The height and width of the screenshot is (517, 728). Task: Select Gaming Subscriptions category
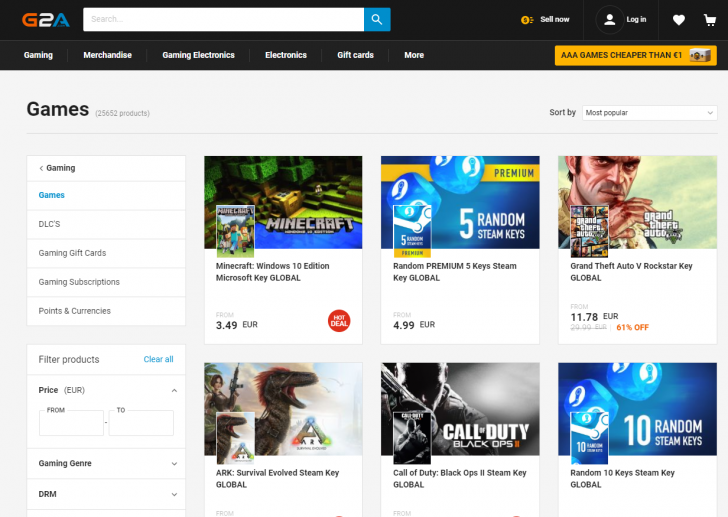(106, 282)
